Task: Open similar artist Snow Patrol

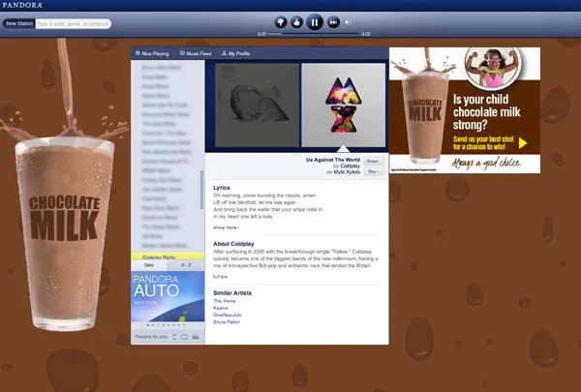Action: (x=227, y=322)
